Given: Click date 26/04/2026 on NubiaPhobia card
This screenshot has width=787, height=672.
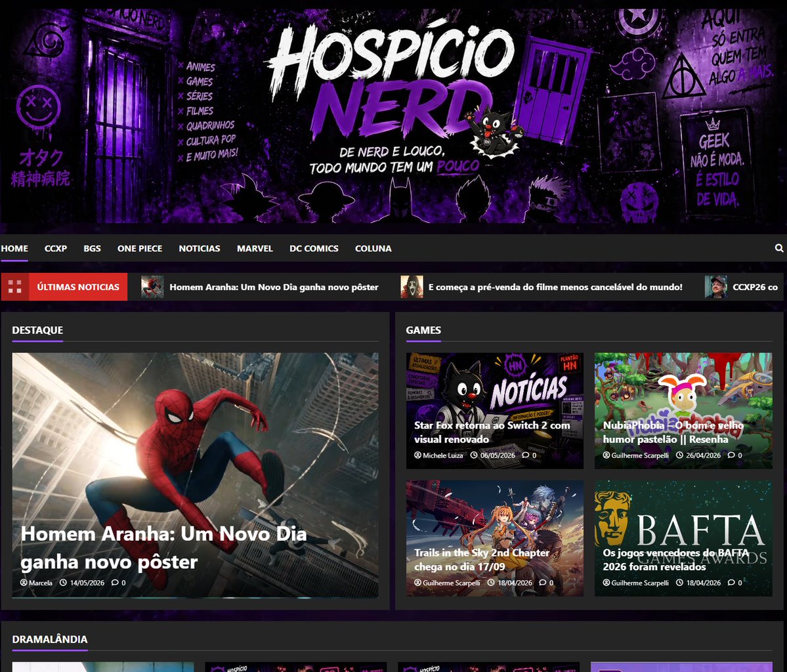Looking at the screenshot, I should coord(703,455).
